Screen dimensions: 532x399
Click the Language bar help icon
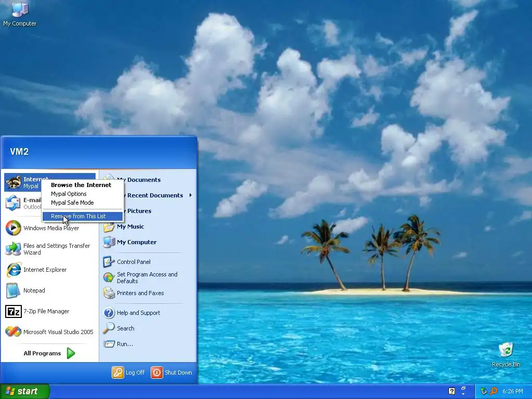pos(451,391)
